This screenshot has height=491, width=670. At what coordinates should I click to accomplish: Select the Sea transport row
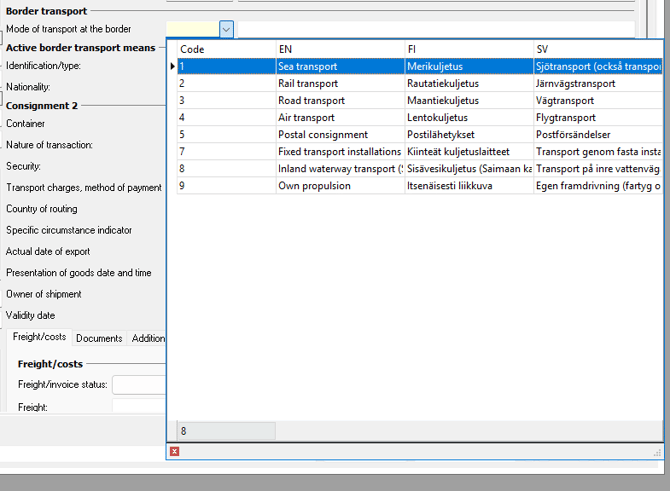coord(339,66)
